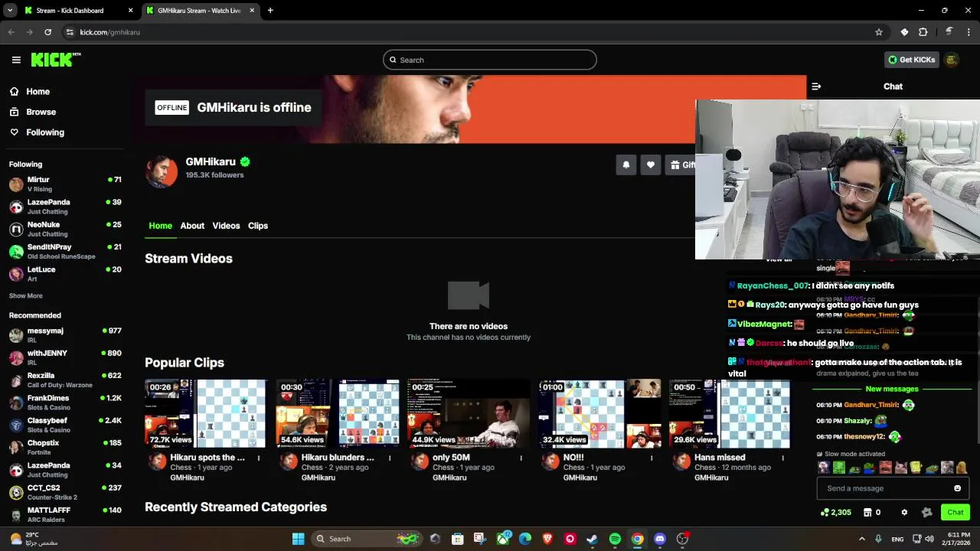Open recommended channel messymaj

tap(65, 335)
